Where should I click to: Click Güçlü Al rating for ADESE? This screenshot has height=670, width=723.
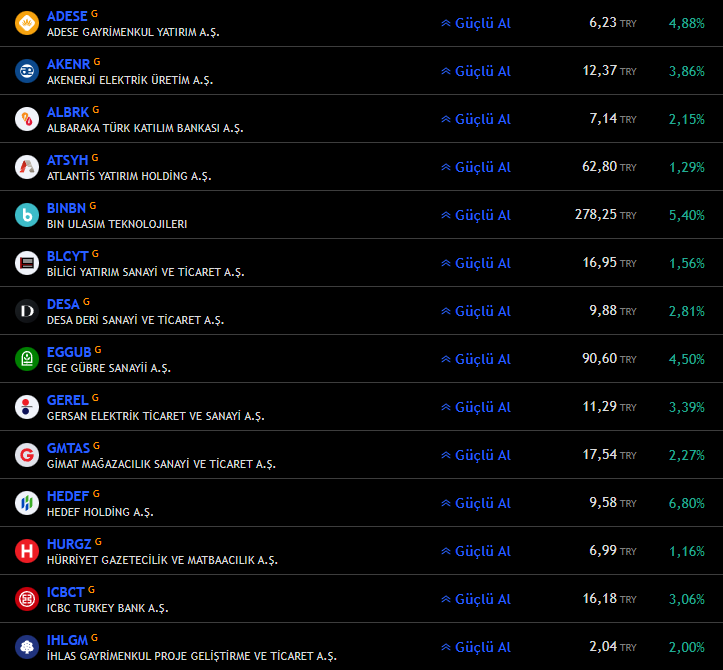(x=476, y=23)
